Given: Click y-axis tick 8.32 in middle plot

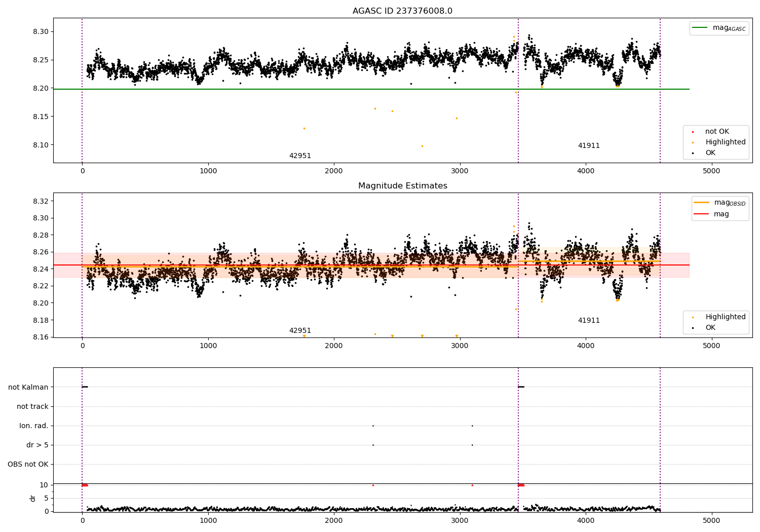Looking at the screenshot, I should (x=40, y=201).
